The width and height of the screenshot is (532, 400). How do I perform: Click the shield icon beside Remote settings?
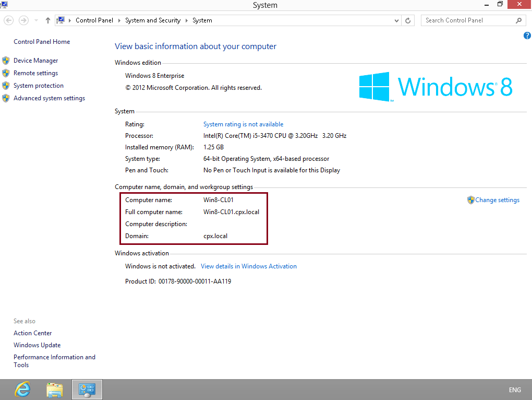(6, 73)
